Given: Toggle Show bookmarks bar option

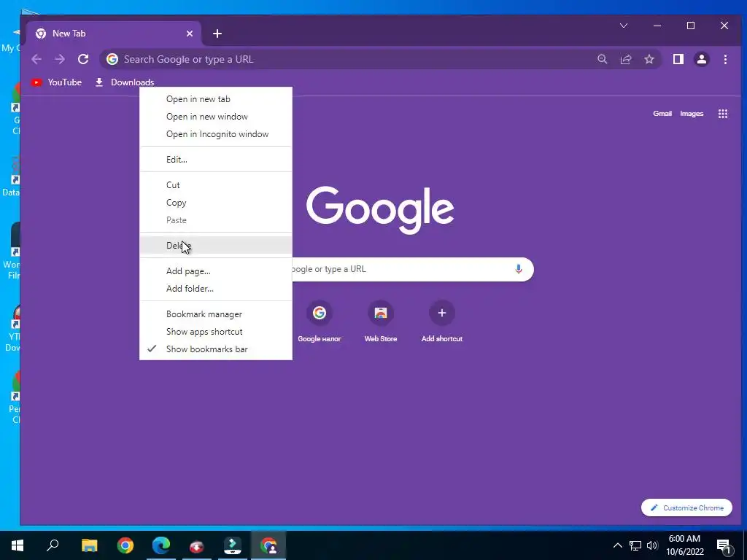Looking at the screenshot, I should pyautogui.click(x=216, y=349).
